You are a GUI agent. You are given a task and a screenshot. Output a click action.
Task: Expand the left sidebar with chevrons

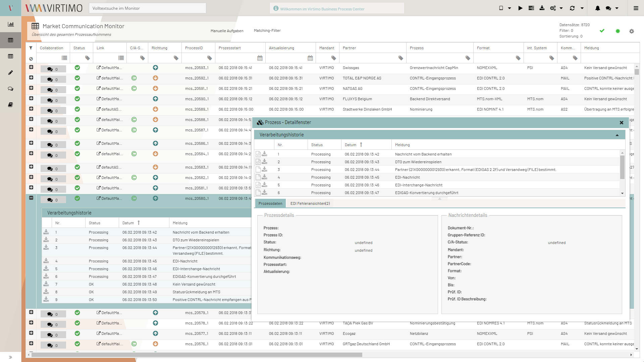(11, 357)
